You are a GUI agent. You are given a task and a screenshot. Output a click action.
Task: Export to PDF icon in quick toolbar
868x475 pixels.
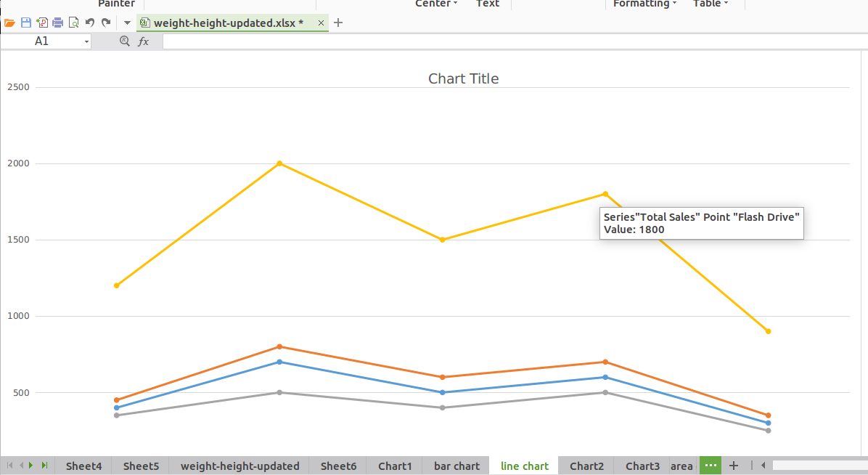[x=41, y=23]
